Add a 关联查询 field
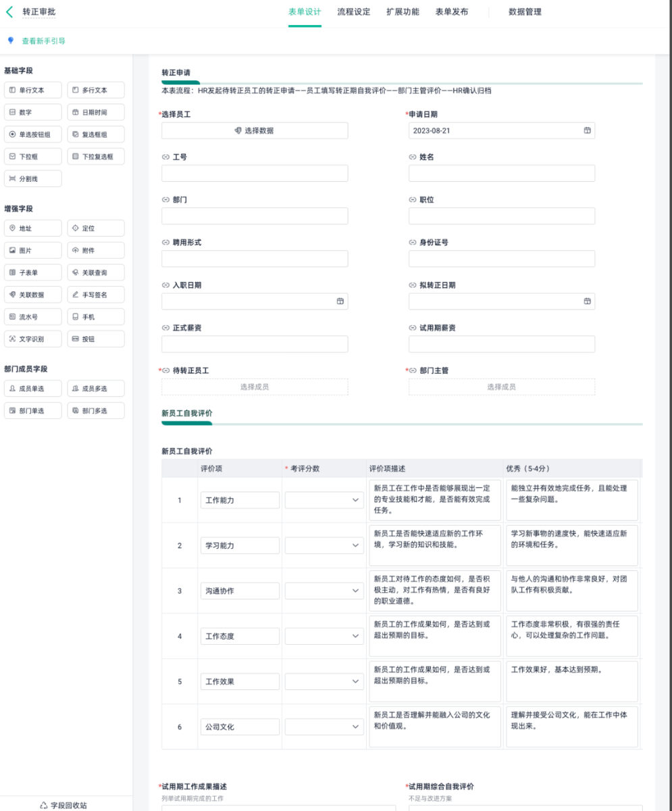This screenshot has height=811, width=672. click(96, 272)
